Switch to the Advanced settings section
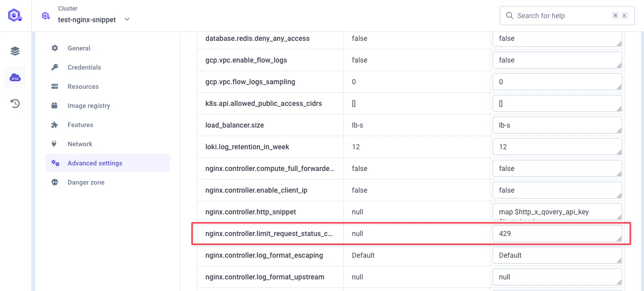Viewport: 644px width, 291px height. pyautogui.click(x=94, y=163)
